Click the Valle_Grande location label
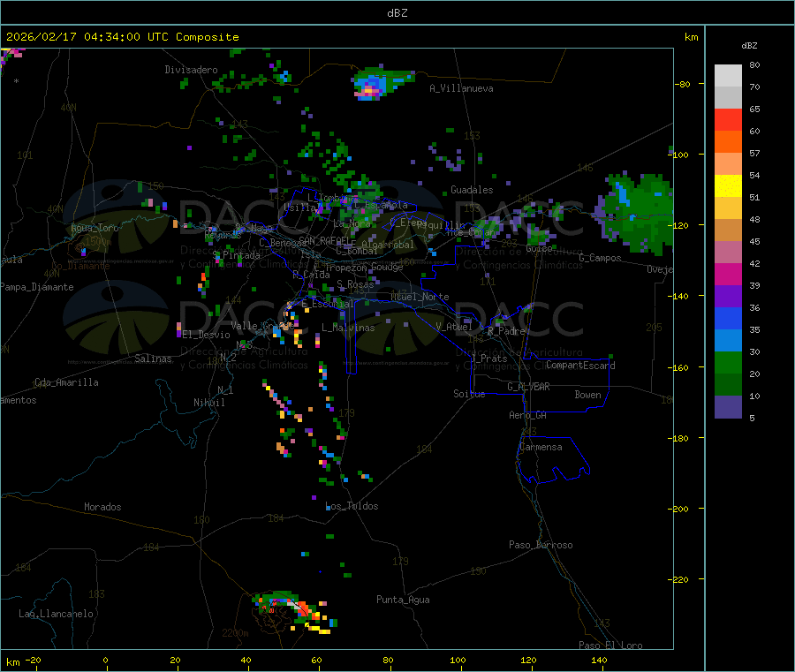 (x=262, y=326)
